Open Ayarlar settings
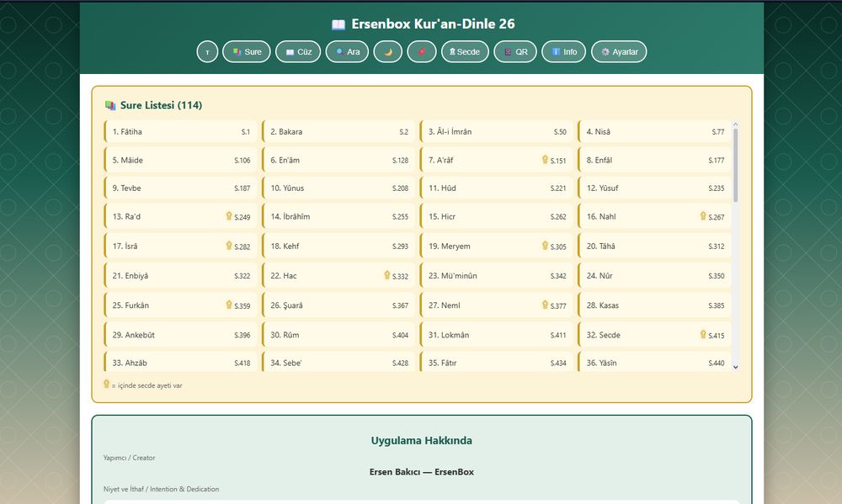842x504 pixels. click(619, 52)
